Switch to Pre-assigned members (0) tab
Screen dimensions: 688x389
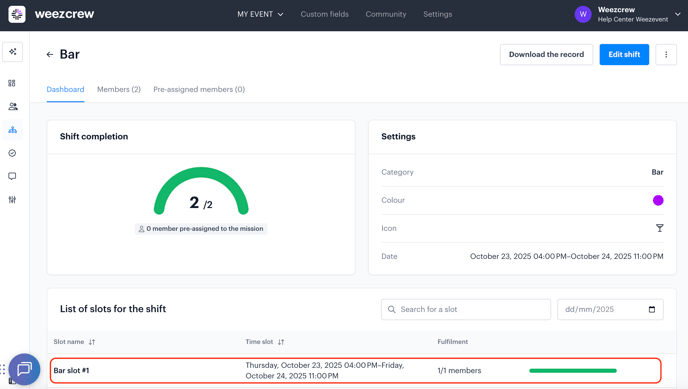pos(199,89)
